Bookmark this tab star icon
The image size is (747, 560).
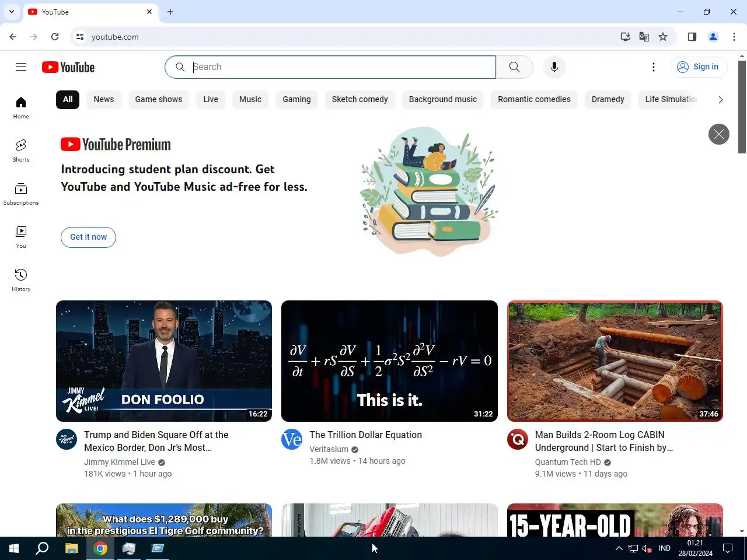coord(663,37)
